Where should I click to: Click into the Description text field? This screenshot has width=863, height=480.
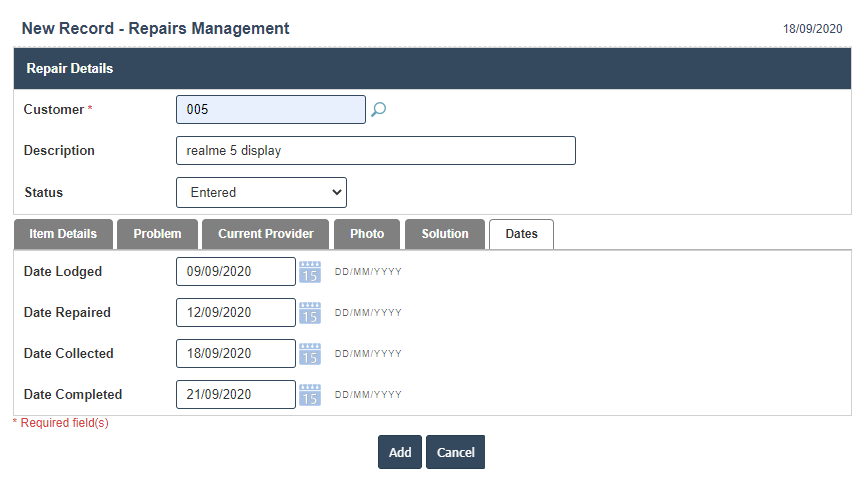click(375, 151)
